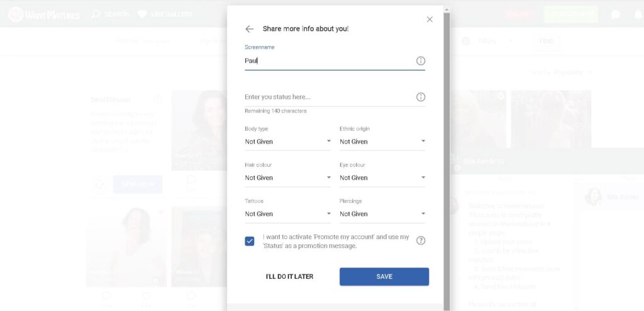Open the Body type dropdown

287,142
